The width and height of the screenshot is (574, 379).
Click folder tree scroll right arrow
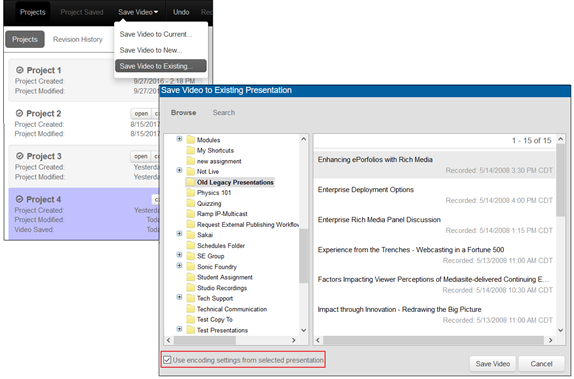[x=294, y=340]
